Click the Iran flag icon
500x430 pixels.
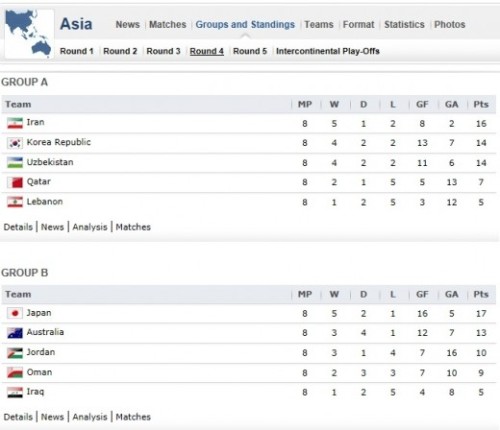[x=15, y=123]
